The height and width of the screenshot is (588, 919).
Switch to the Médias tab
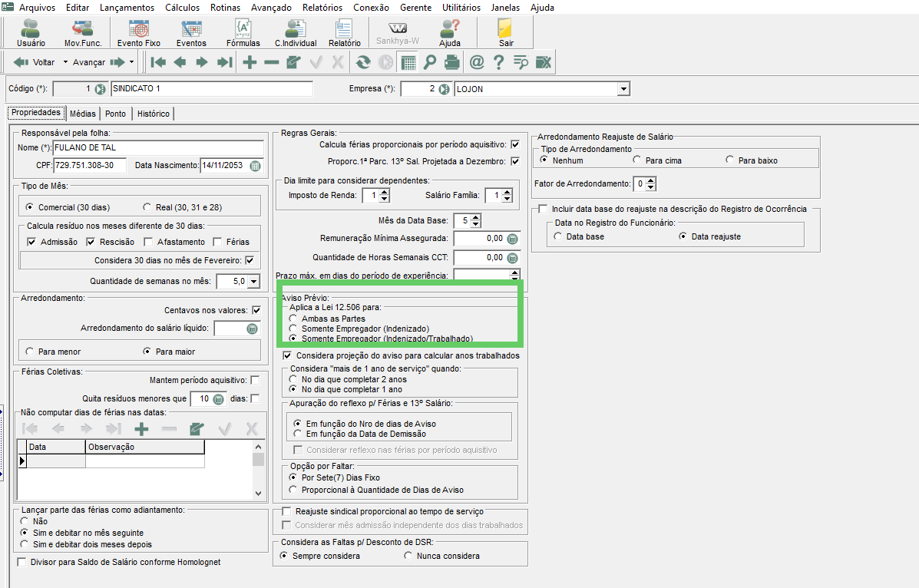(x=83, y=114)
